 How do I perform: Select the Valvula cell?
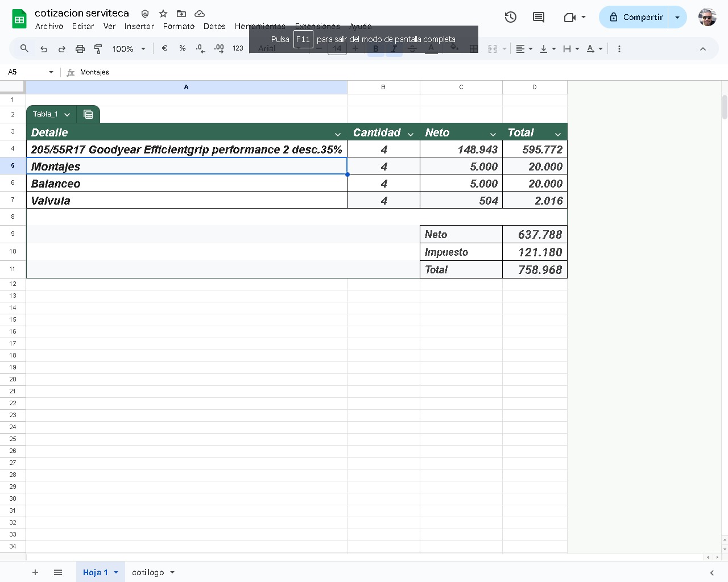pos(187,201)
